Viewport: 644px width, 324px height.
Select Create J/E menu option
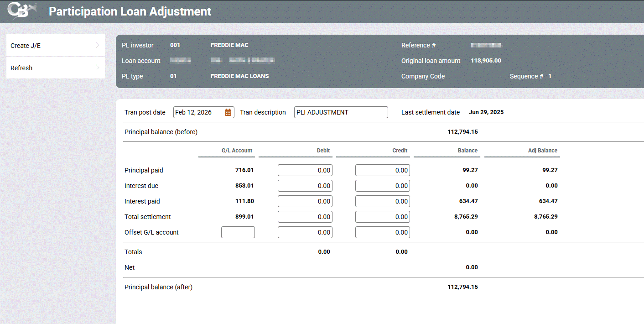(26, 46)
